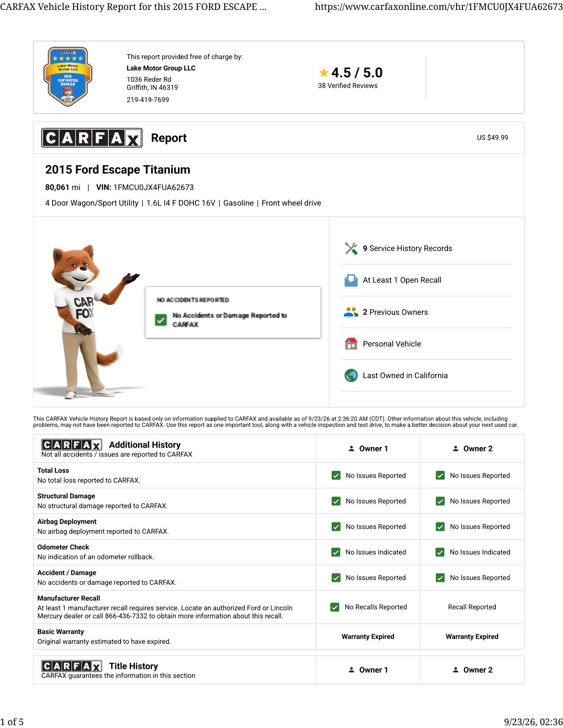Image resolution: width=563 pixels, height=728 pixels.
Task: Click the 9/23/26, 02:36 timestamp
Action: [533, 722]
